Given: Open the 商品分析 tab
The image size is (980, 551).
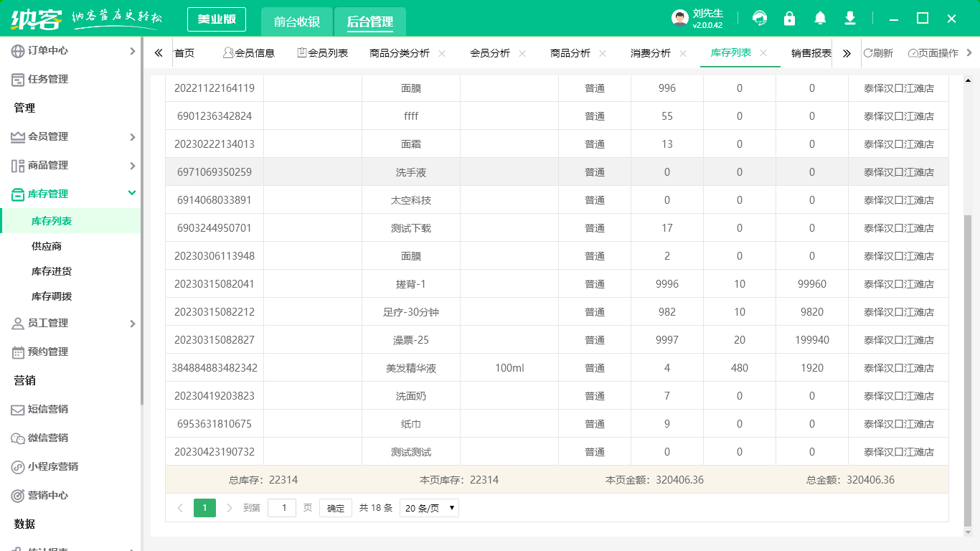Looking at the screenshot, I should click(x=570, y=53).
